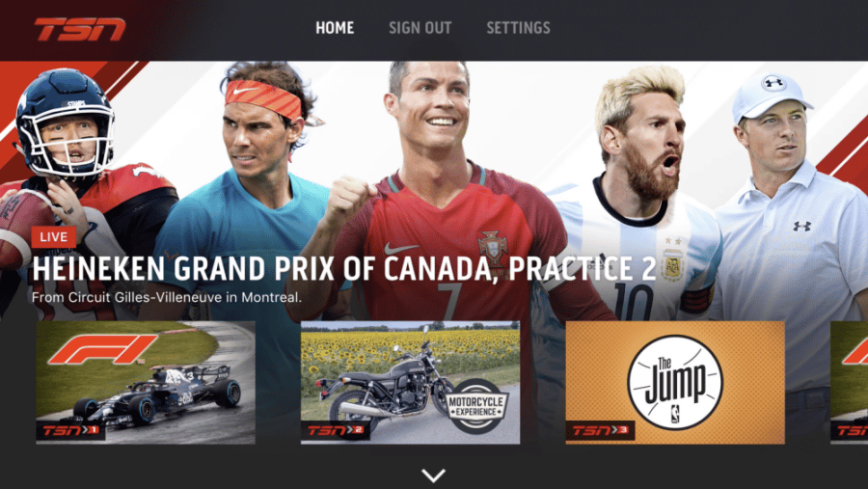
Task: Open The Jump show tile
Action: pyautogui.click(x=675, y=382)
